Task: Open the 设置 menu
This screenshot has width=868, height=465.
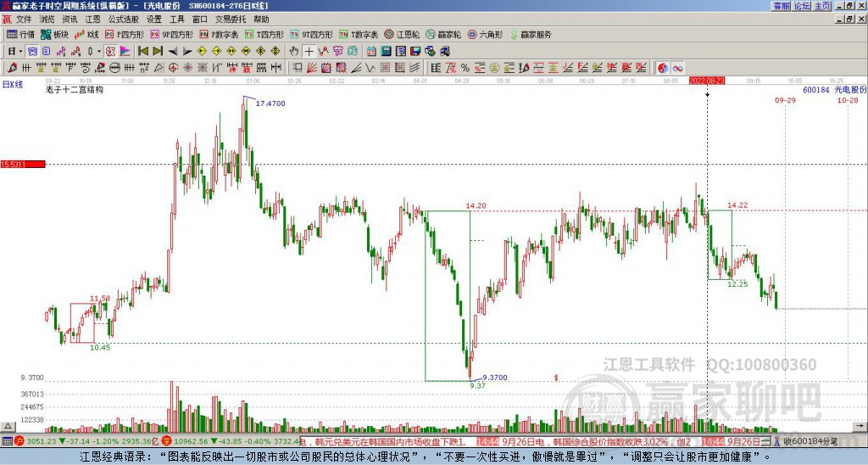Action: click(x=154, y=20)
